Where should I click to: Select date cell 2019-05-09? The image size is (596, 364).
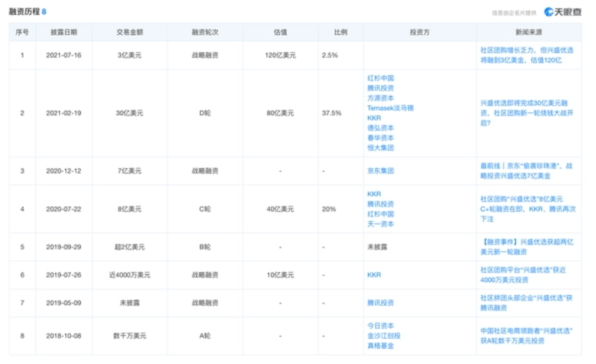(64, 303)
